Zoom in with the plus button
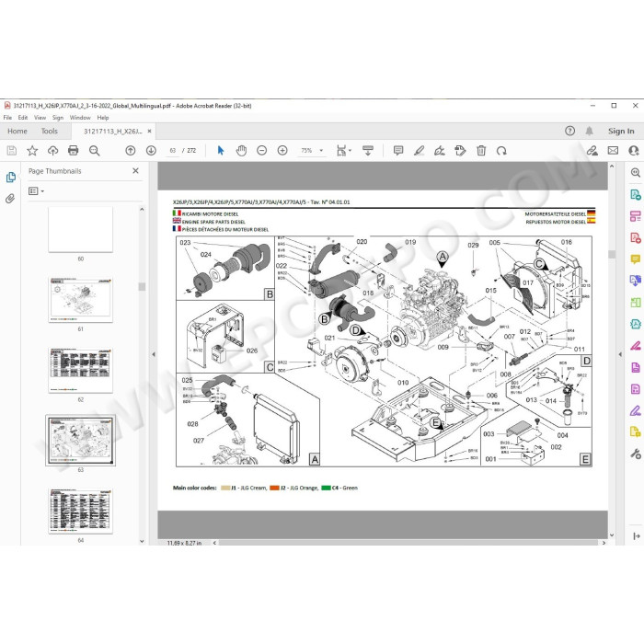This screenshot has width=644, height=644. point(282,151)
